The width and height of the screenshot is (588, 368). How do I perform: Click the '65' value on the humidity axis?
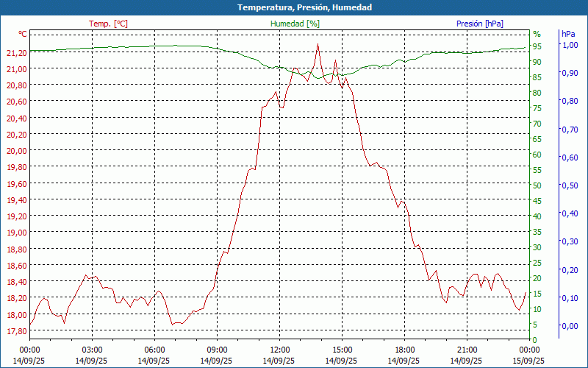click(537, 139)
